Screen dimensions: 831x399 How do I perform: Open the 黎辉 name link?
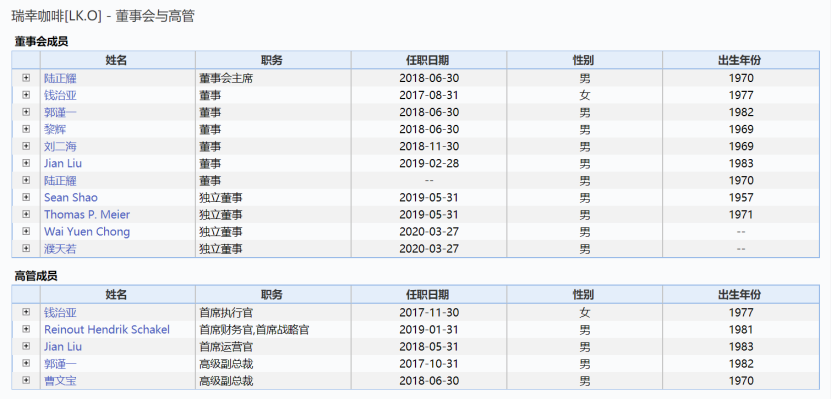[x=55, y=129]
